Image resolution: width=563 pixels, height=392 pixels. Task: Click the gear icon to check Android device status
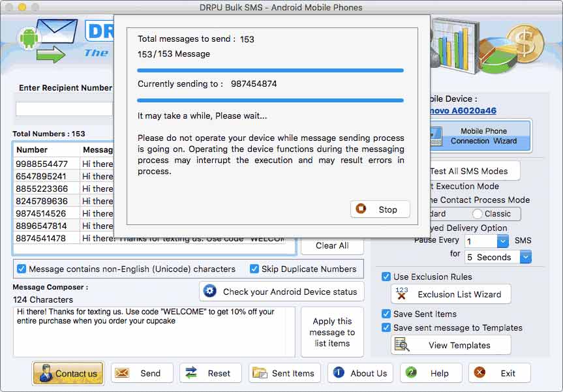(x=209, y=292)
